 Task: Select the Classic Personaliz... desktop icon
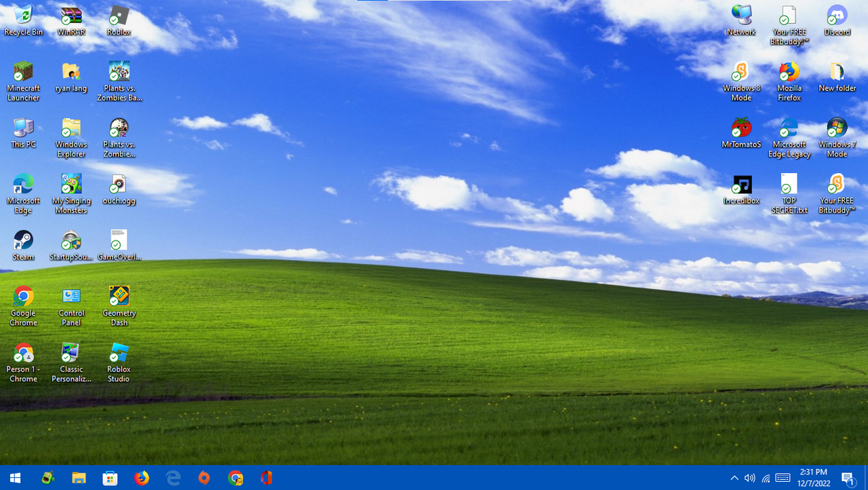(x=71, y=363)
